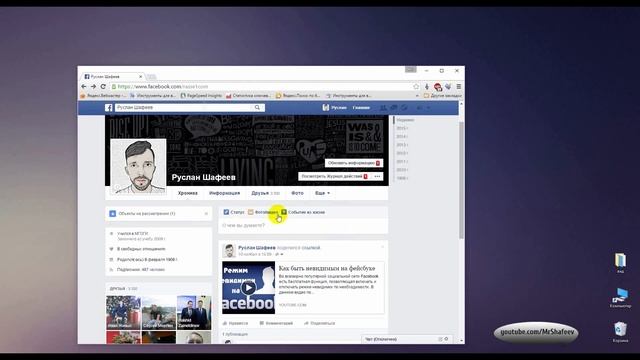Jump to 1908 in timeline navigator
The width and height of the screenshot is (640, 360).
pyautogui.click(x=402, y=178)
